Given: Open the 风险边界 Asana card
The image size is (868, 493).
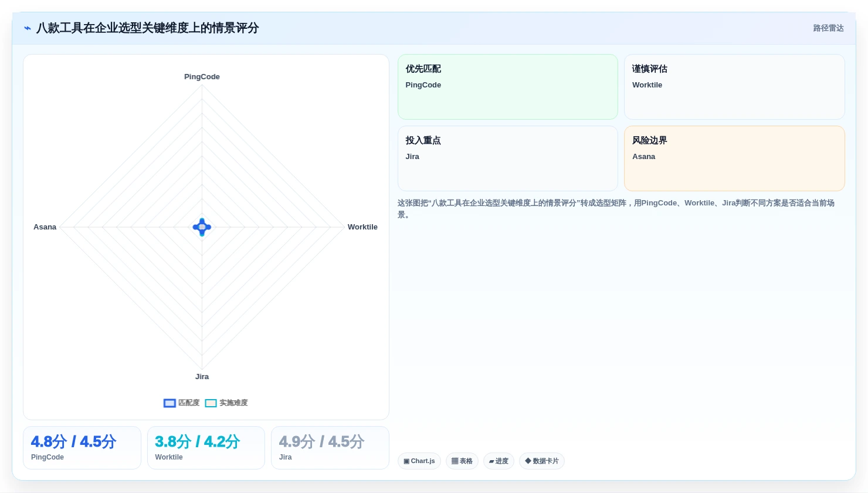Looking at the screenshot, I should coord(734,158).
